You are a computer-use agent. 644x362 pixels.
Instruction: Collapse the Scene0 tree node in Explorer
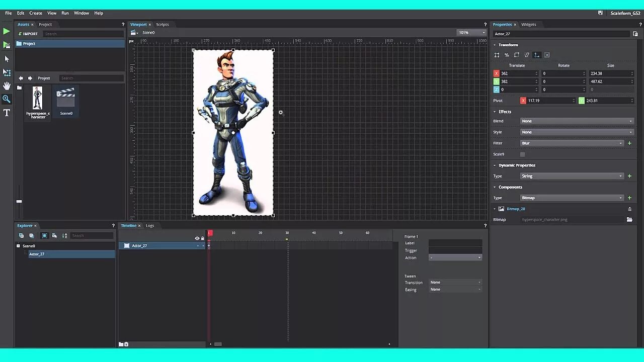(18, 246)
